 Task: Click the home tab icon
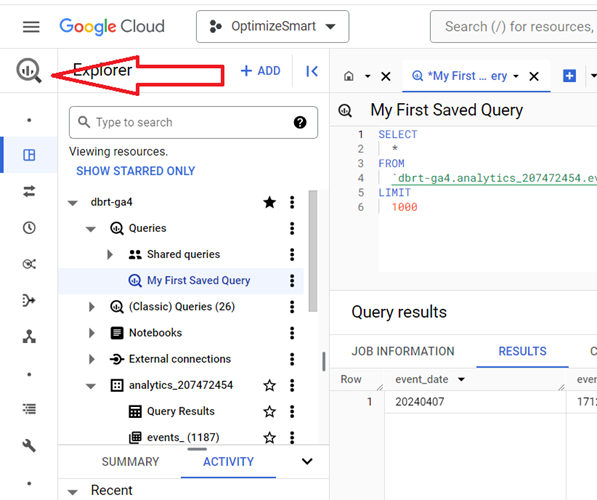tap(348, 76)
